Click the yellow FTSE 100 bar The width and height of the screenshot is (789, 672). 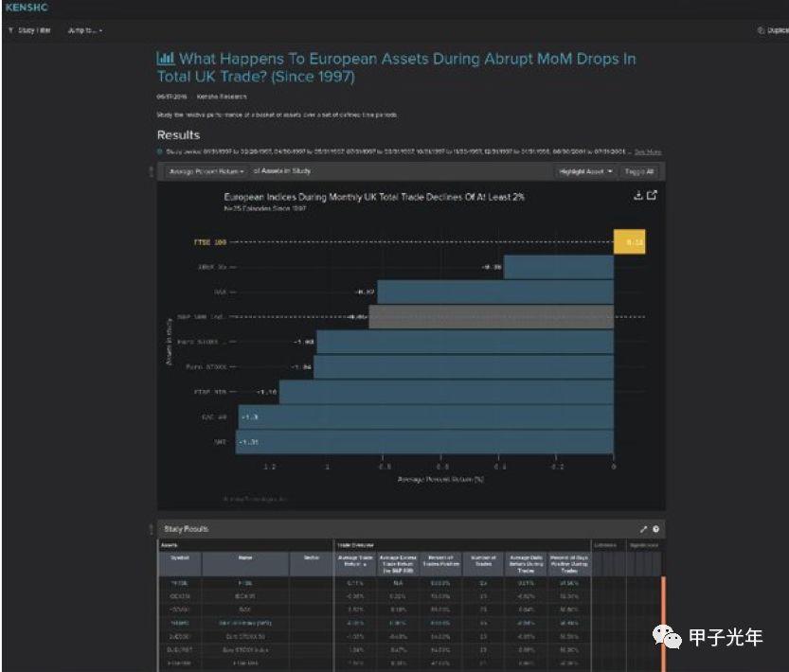click(630, 242)
